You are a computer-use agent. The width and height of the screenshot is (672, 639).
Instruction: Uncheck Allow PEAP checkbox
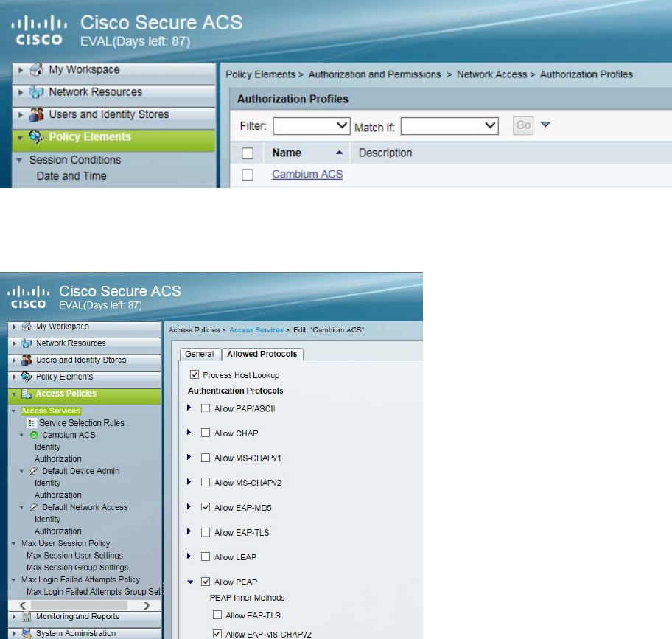point(206,582)
